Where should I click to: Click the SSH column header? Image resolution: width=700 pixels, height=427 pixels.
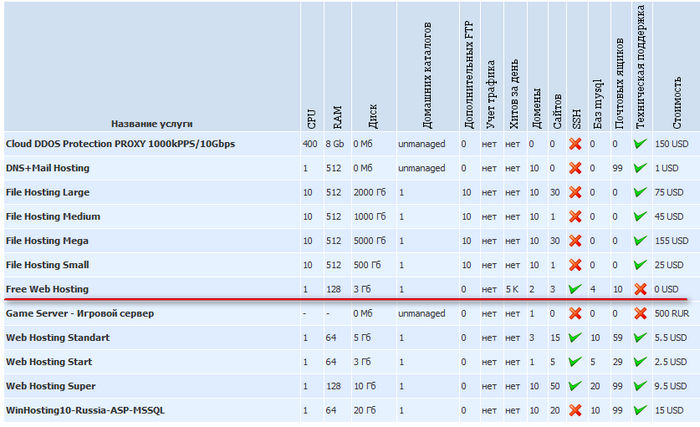pyautogui.click(x=576, y=119)
